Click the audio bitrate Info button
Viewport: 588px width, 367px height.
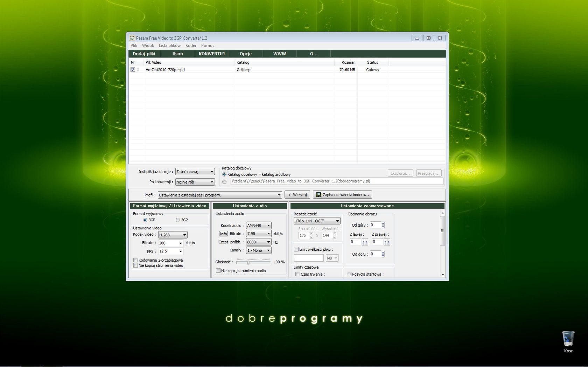coord(223,234)
